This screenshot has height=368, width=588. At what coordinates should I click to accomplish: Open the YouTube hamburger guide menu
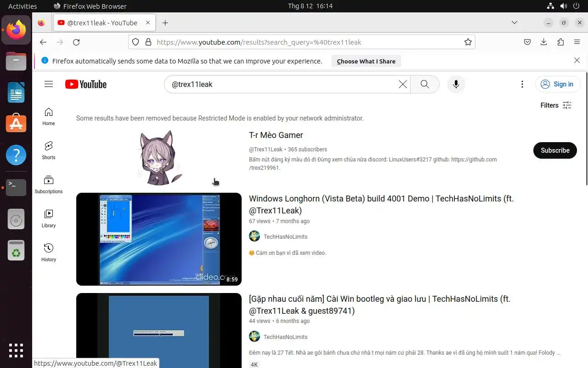49,84
